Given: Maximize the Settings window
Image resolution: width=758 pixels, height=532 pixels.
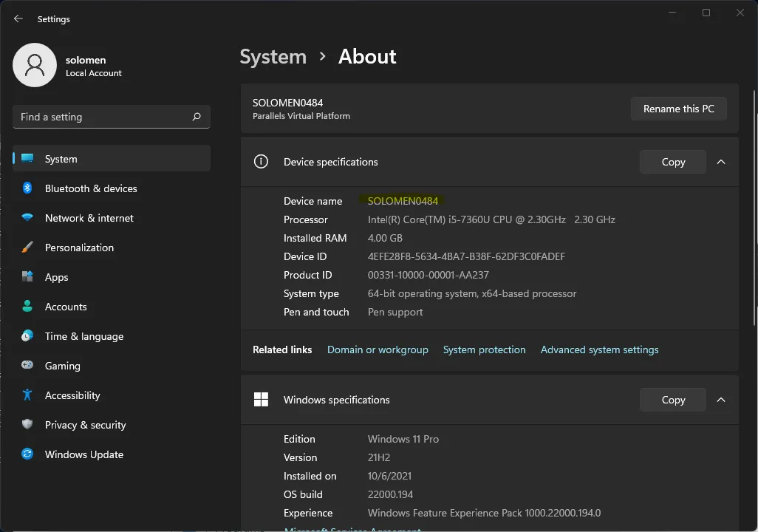Looking at the screenshot, I should pos(706,13).
